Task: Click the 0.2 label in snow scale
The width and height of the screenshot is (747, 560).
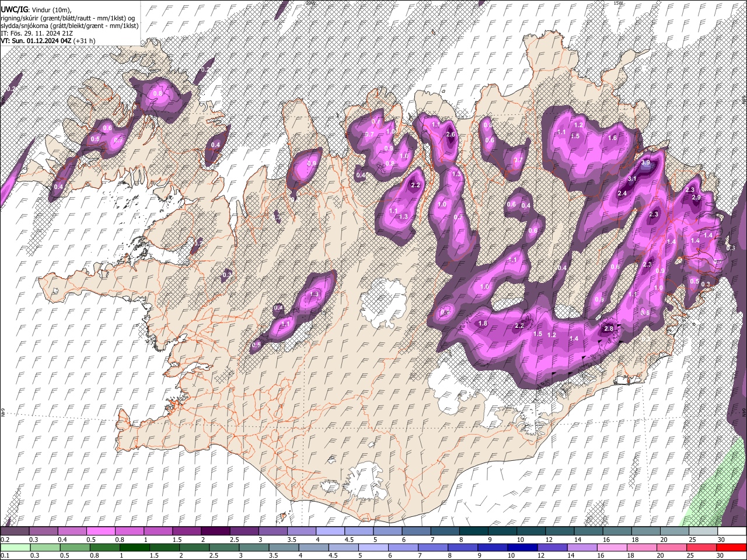Action: click(5, 540)
